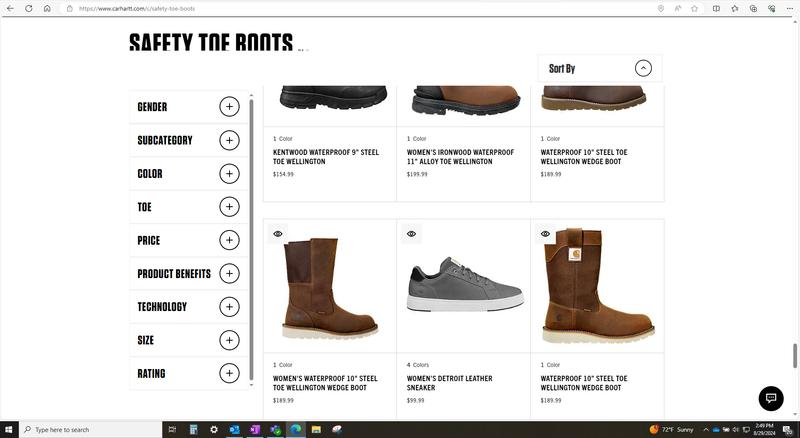Open split screen view icon
The image size is (800, 438).
tap(716, 9)
